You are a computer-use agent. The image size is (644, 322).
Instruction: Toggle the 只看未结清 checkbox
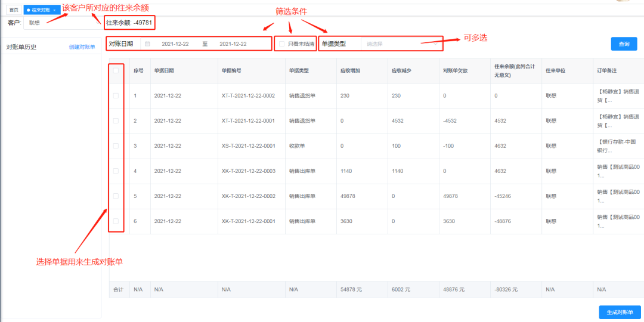click(282, 44)
